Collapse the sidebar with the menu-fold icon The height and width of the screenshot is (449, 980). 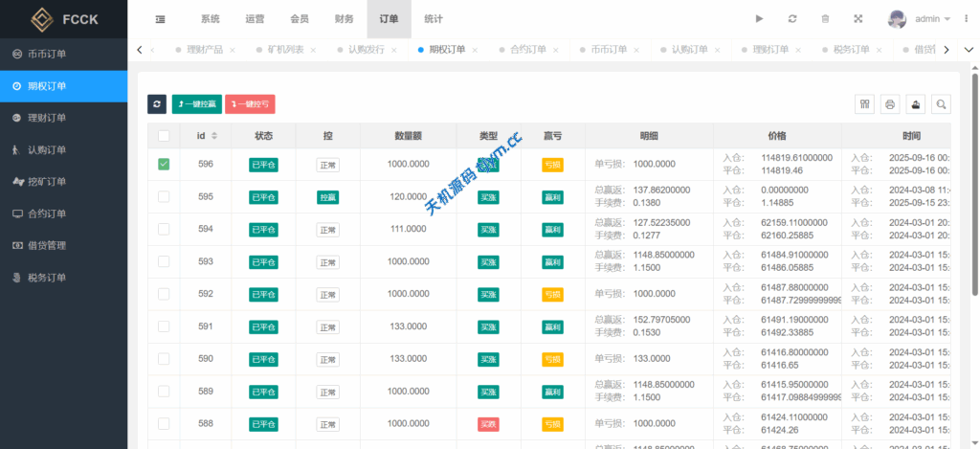point(161,19)
